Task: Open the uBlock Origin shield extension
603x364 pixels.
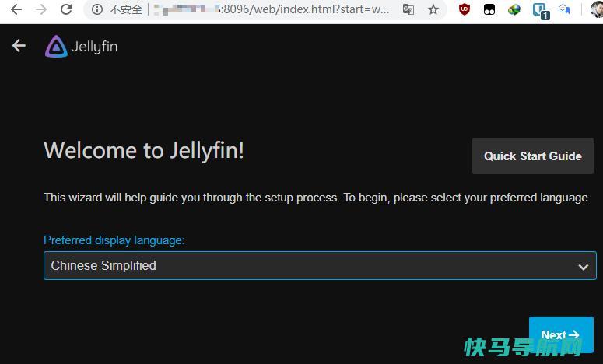Action: click(465, 9)
